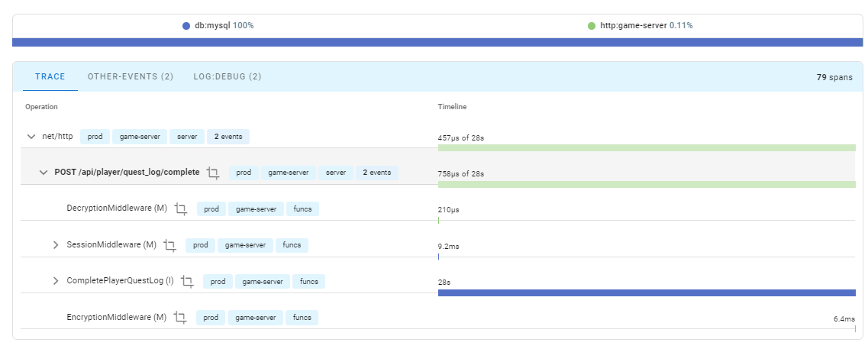
Task: Click the game-server tag on POST row
Action: tap(289, 173)
